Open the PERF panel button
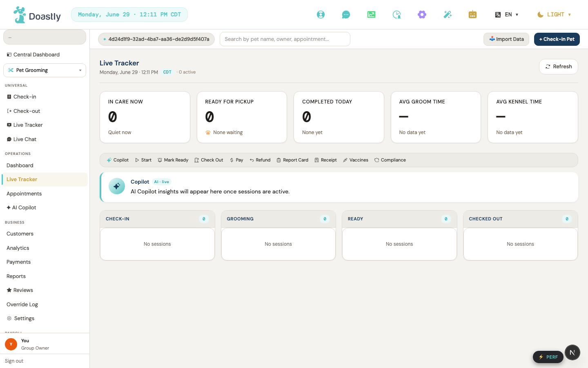This screenshot has width=588, height=368. pos(548,357)
